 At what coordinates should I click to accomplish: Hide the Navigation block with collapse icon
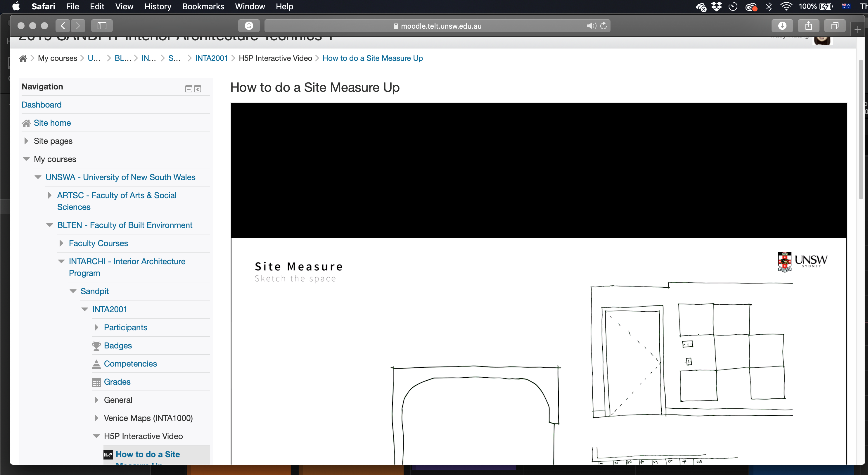point(189,89)
